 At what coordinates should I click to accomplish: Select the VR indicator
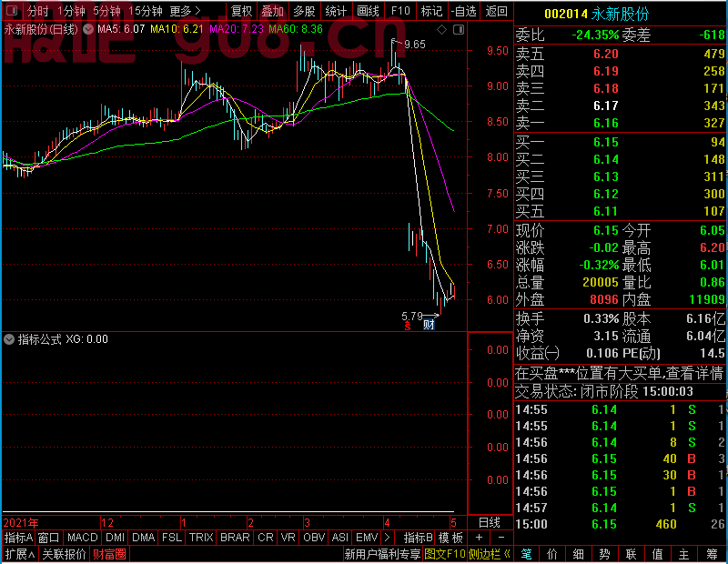point(288,538)
